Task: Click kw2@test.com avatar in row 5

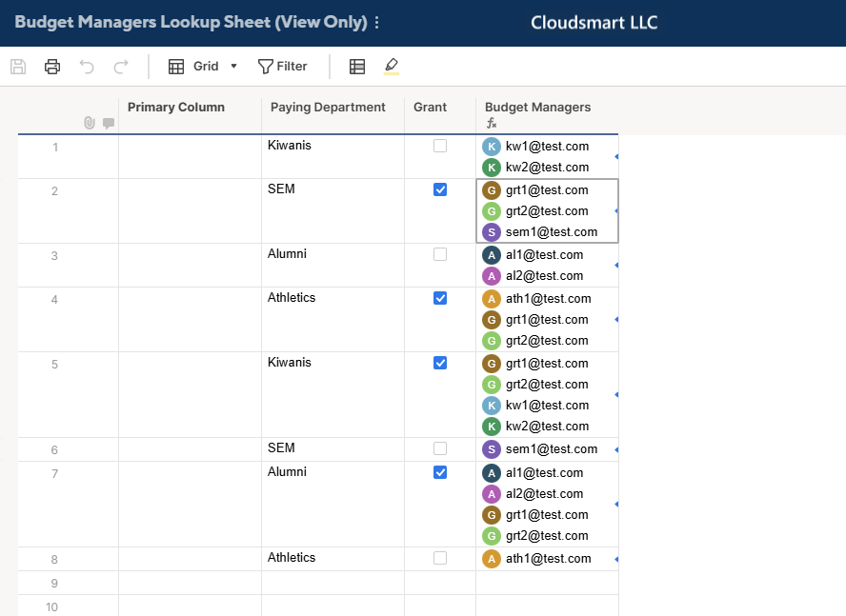Action: coord(492,427)
